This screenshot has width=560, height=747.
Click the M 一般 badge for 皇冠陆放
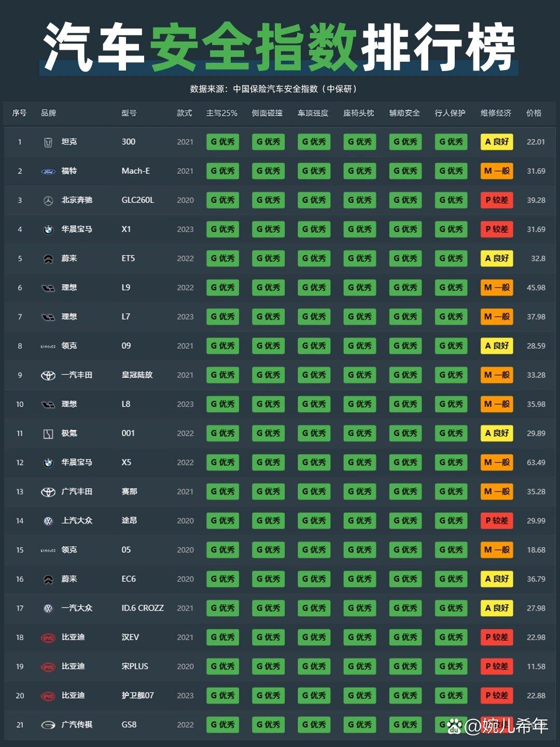pyautogui.click(x=497, y=375)
